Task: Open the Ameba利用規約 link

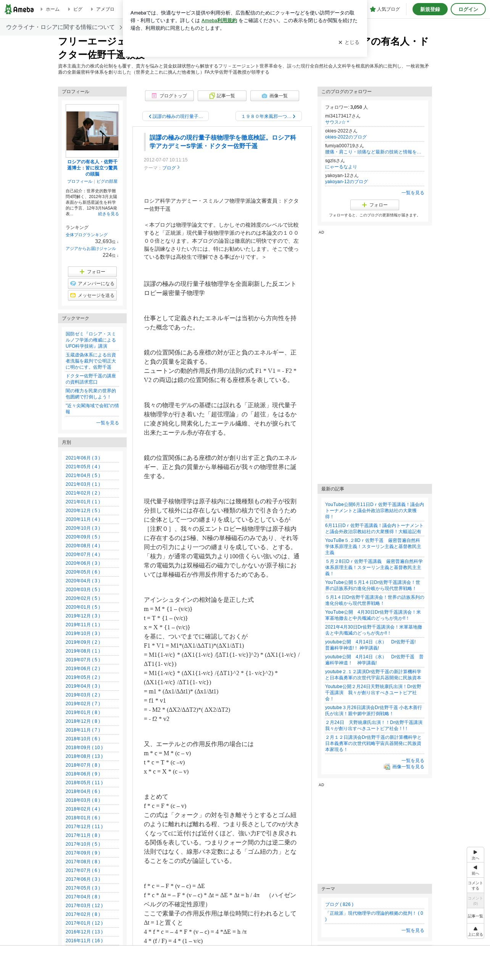Action: click(x=219, y=21)
